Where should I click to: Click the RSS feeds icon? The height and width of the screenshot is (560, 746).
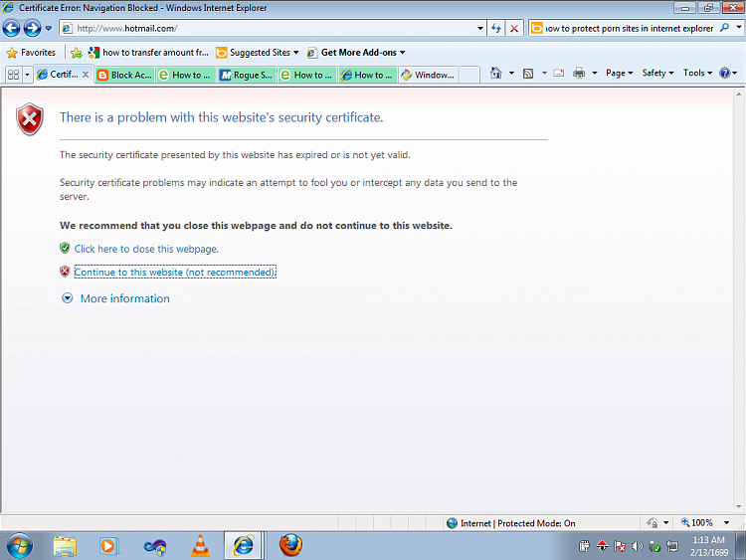coord(528,74)
